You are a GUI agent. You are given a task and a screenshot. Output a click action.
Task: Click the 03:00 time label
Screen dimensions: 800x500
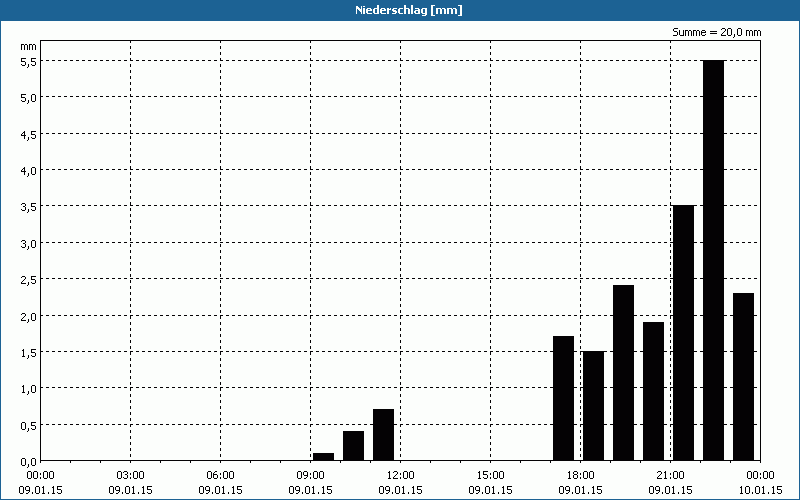[131, 476]
